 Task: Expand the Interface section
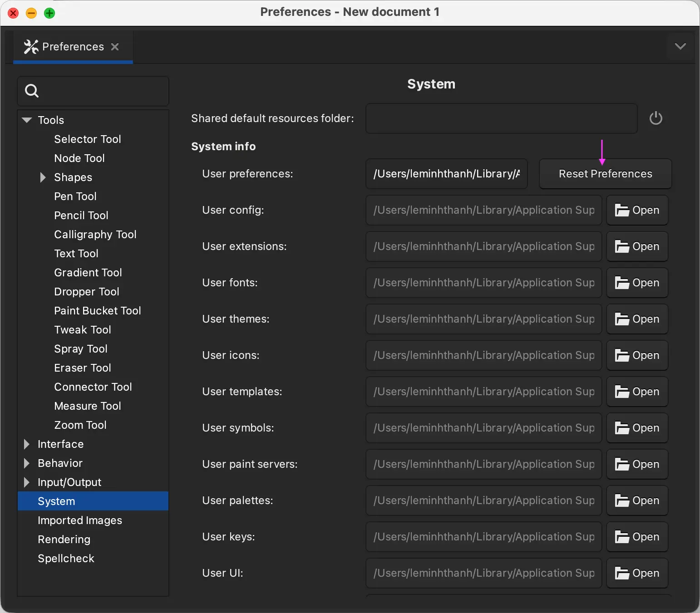click(x=26, y=444)
